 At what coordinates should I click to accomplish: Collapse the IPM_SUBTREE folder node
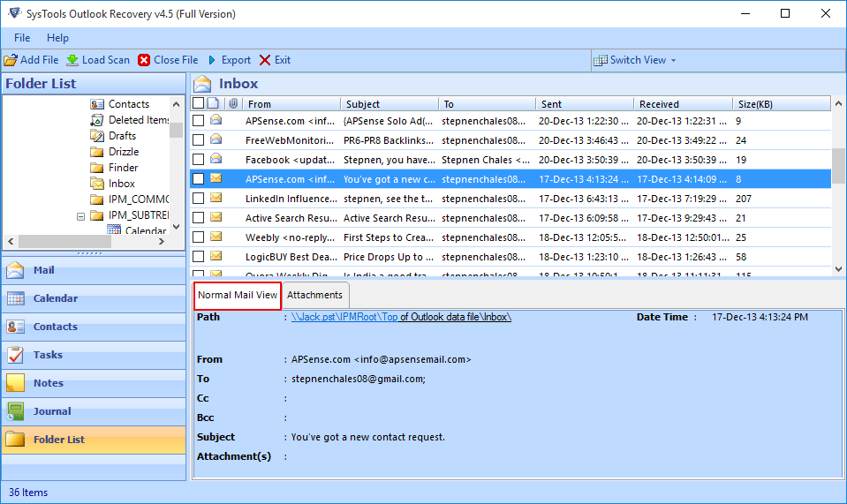(80, 215)
